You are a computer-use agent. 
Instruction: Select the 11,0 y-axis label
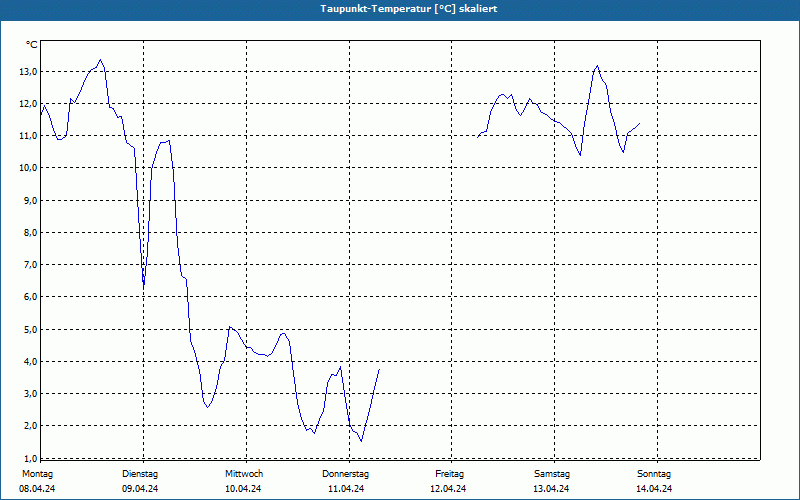click(x=28, y=136)
